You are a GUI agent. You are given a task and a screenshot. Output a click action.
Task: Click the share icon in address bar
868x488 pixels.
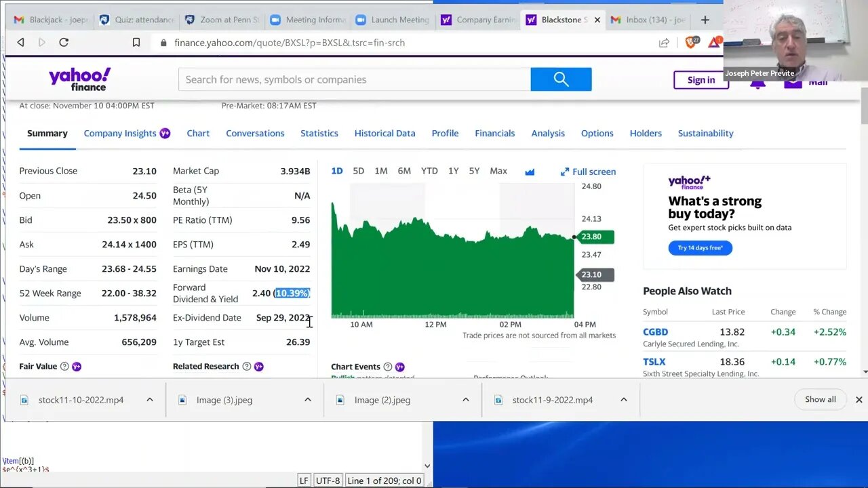tap(664, 43)
